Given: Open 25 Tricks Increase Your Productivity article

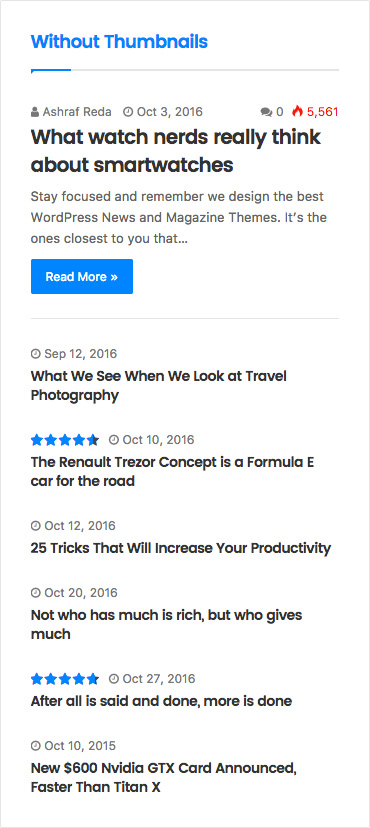Looking at the screenshot, I should coord(181,548).
